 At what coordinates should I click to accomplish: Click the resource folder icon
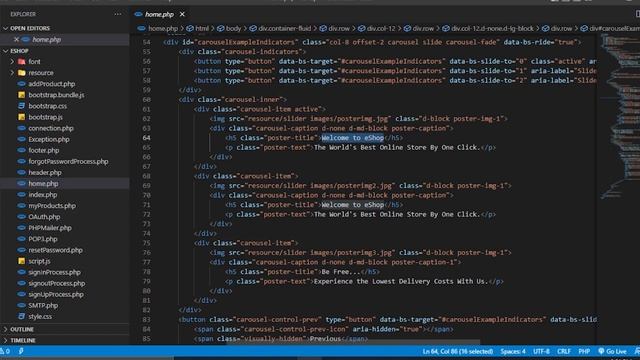tap(22, 73)
